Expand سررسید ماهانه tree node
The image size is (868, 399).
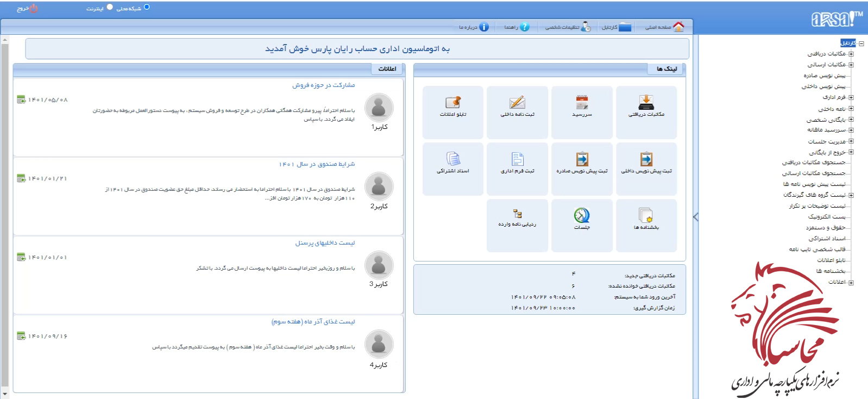click(851, 130)
